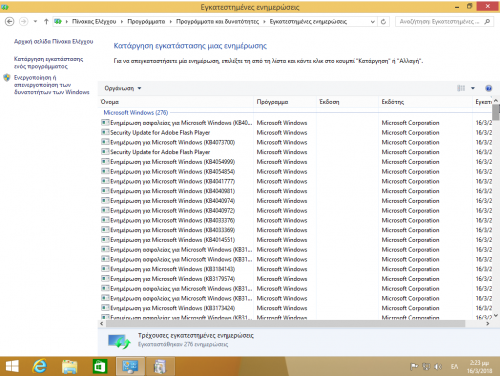Select the KB4054999 update row
The width and height of the screenshot is (500, 376).
tap(296, 162)
